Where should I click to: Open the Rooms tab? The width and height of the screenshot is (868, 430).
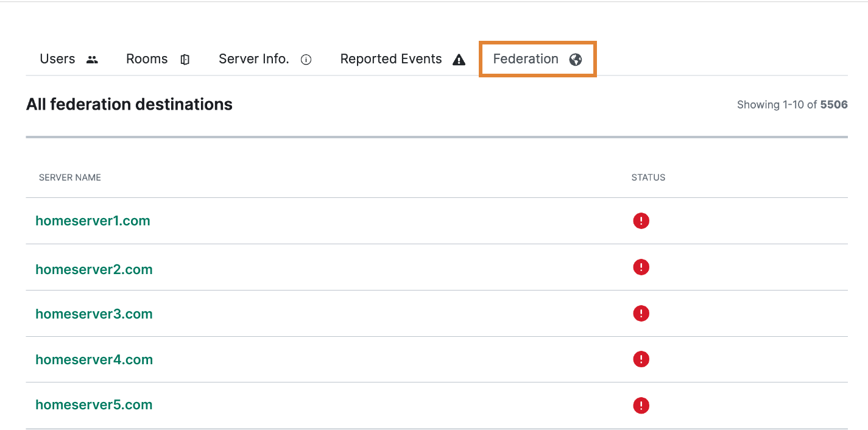click(147, 59)
